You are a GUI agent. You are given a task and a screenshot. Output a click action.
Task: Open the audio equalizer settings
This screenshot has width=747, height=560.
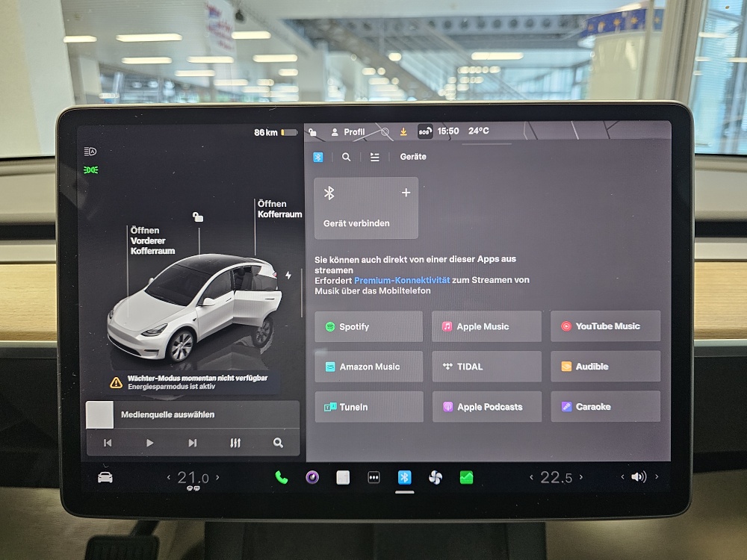coord(235,443)
